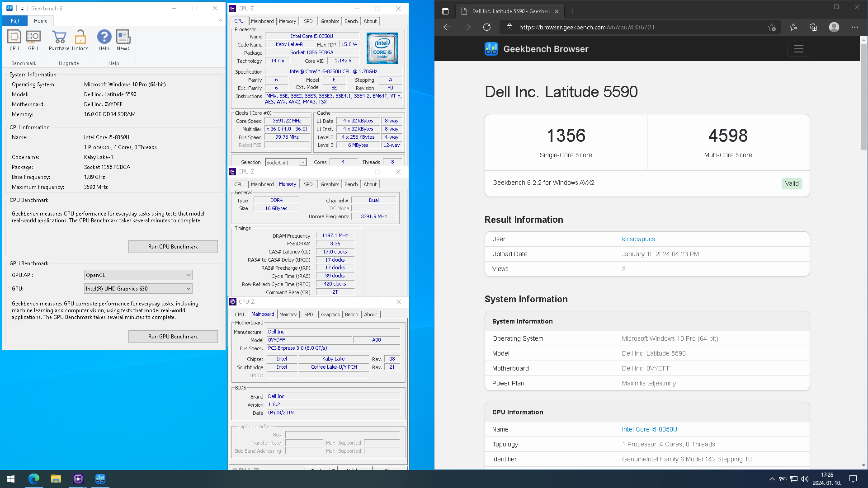The height and width of the screenshot is (488, 868).
Task: Open Graphics tab in middle CPU-Z window
Action: [330, 184]
